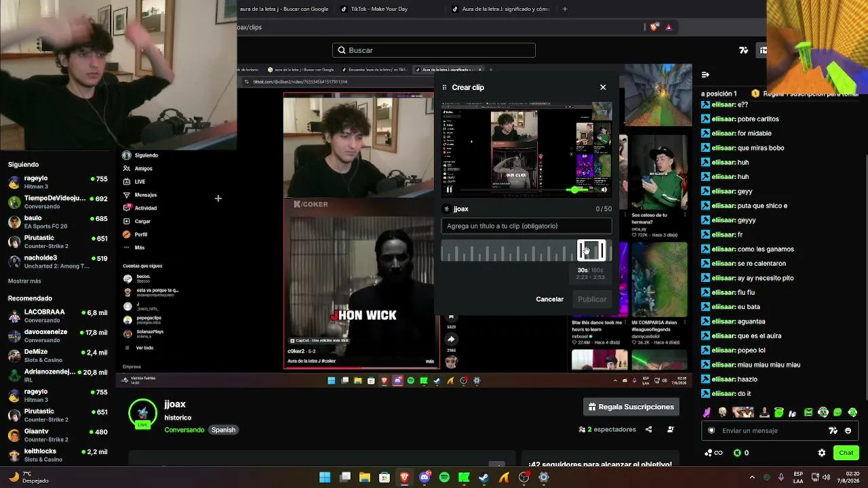Select the skull emote in chat
Screen dimensions: 868x488
click(x=722, y=412)
